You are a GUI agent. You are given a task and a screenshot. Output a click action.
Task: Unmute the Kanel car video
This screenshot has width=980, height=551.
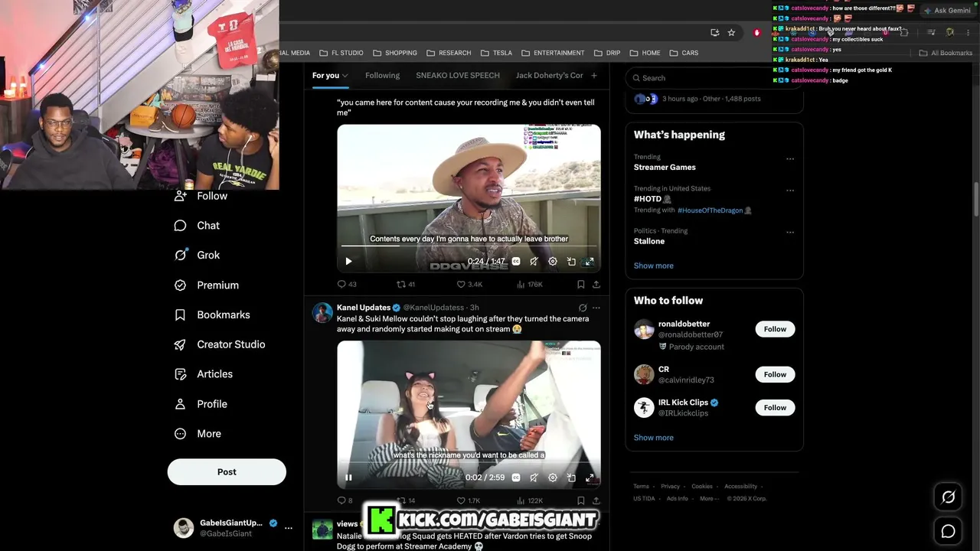534,478
